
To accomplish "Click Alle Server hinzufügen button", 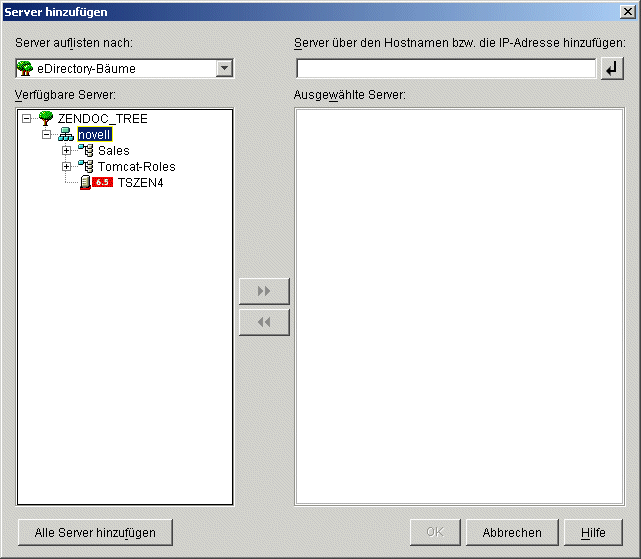I will (x=95, y=532).
